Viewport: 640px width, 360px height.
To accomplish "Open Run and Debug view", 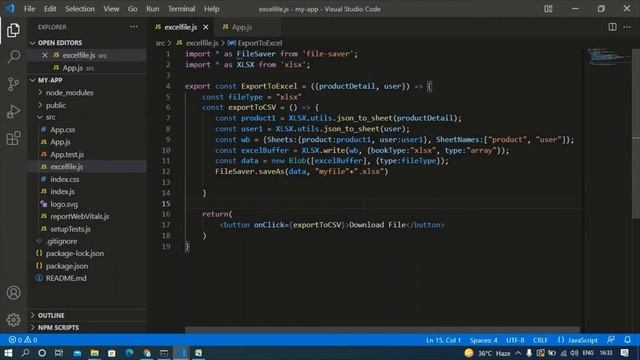I will 13,111.
